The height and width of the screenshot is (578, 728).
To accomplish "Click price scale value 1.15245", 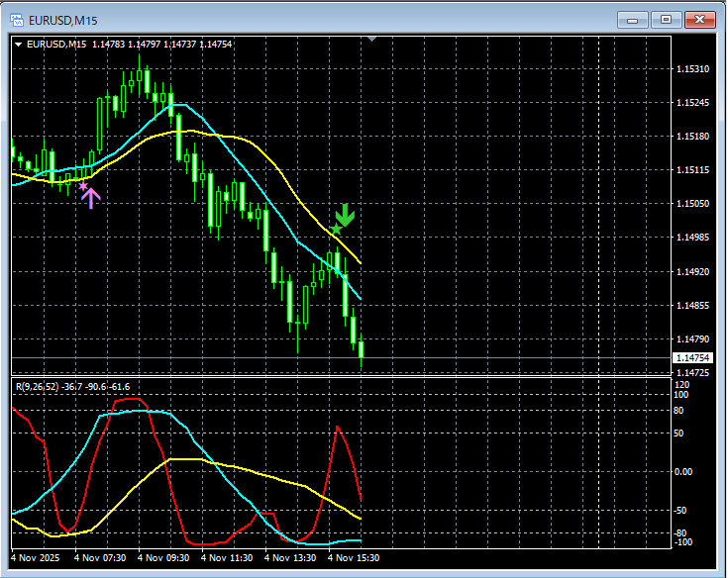I will point(692,103).
